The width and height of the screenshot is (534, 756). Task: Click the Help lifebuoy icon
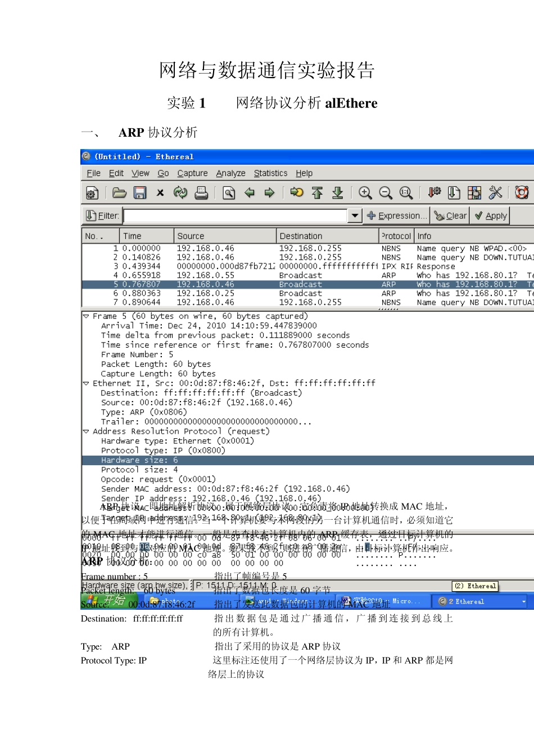pos(522,192)
